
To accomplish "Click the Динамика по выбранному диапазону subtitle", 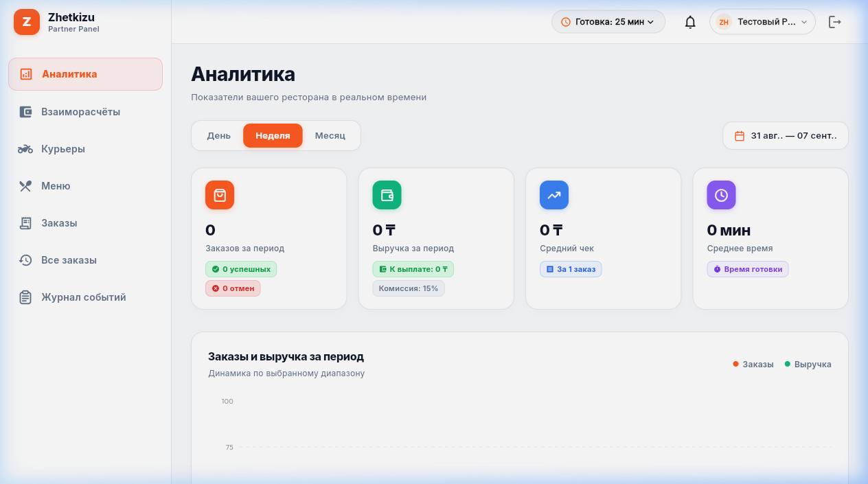I will 286,373.
